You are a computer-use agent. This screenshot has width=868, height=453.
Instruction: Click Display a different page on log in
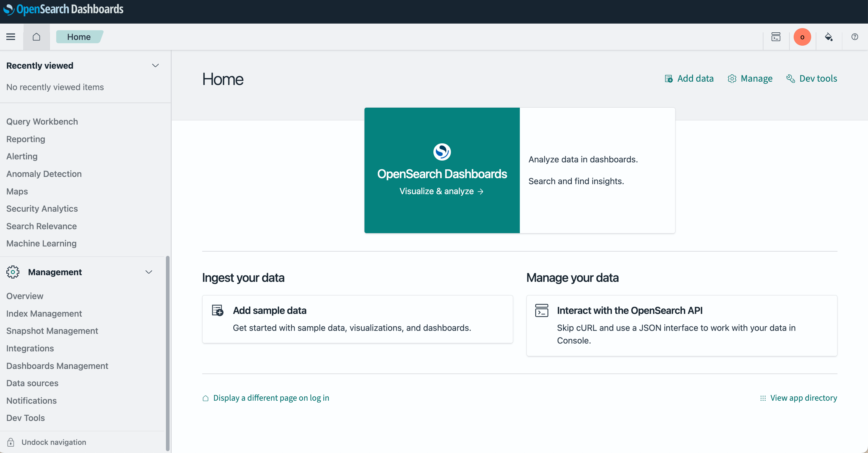tap(271, 398)
